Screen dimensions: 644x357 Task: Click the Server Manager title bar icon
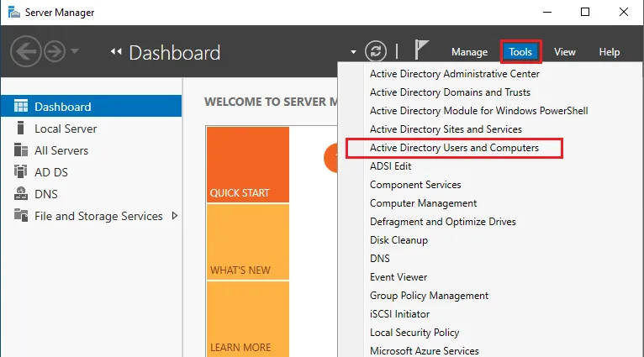tap(14, 13)
